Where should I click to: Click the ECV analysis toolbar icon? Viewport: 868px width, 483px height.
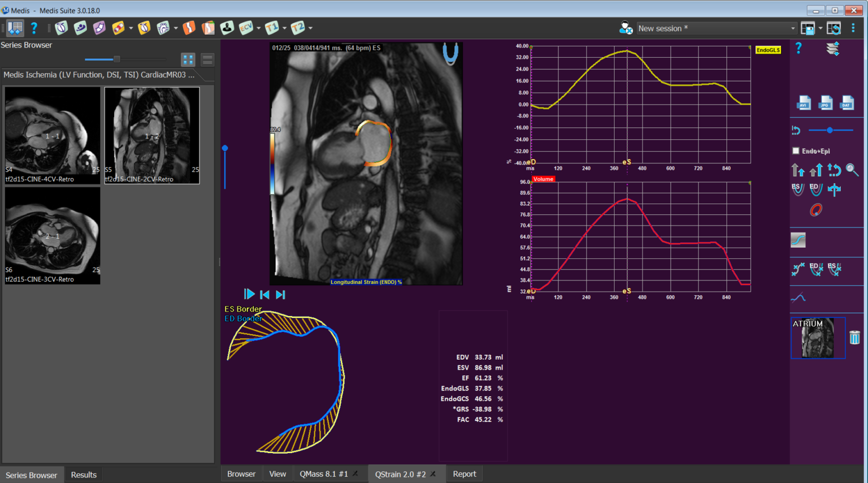(x=246, y=28)
